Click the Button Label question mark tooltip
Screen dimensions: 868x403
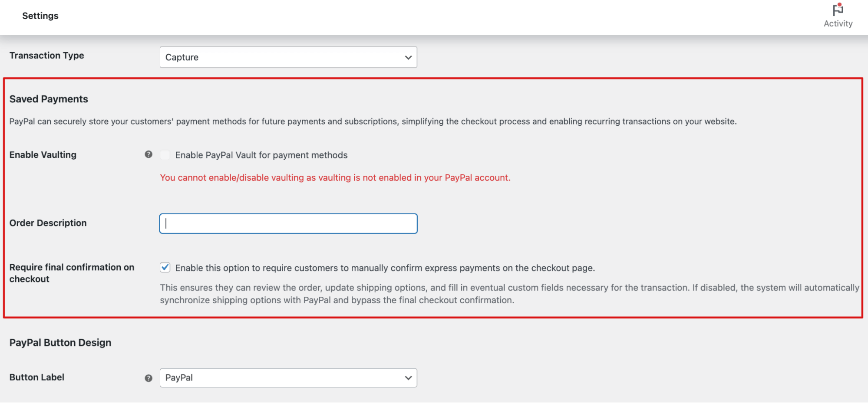coord(148,378)
